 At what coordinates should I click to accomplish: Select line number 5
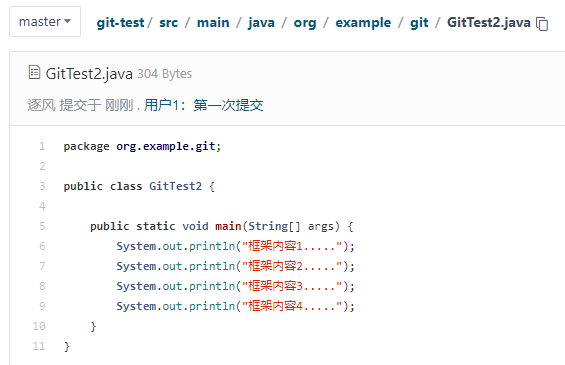point(42,226)
